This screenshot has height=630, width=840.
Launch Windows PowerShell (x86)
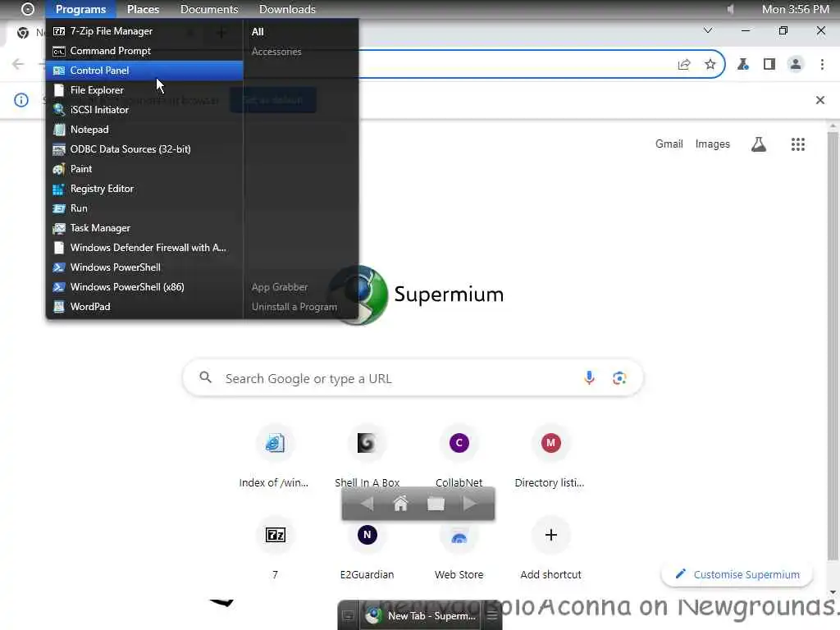(144, 287)
